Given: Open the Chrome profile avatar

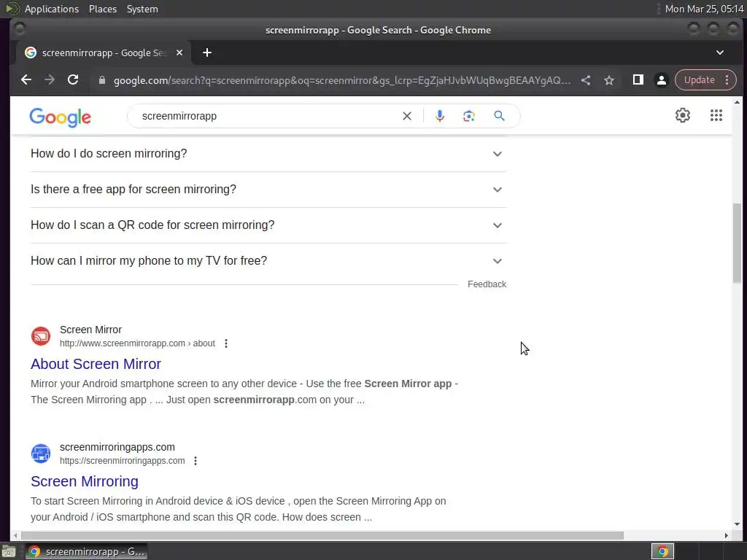Looking at the screenshot, I should click(661, 80).
